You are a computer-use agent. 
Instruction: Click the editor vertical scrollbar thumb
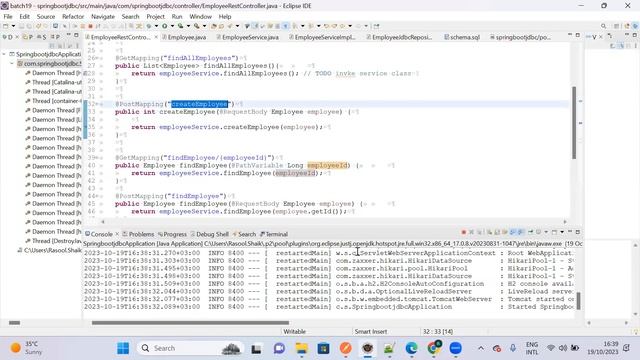[573, 122]
